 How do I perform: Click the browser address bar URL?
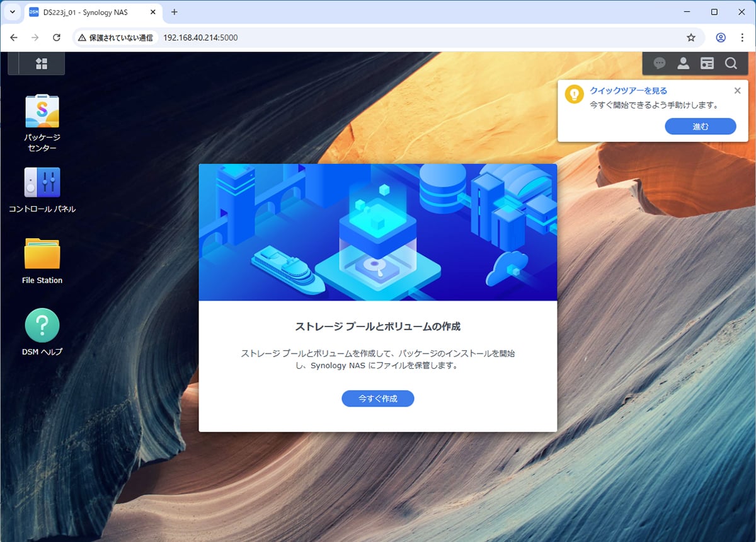(200, 38)
